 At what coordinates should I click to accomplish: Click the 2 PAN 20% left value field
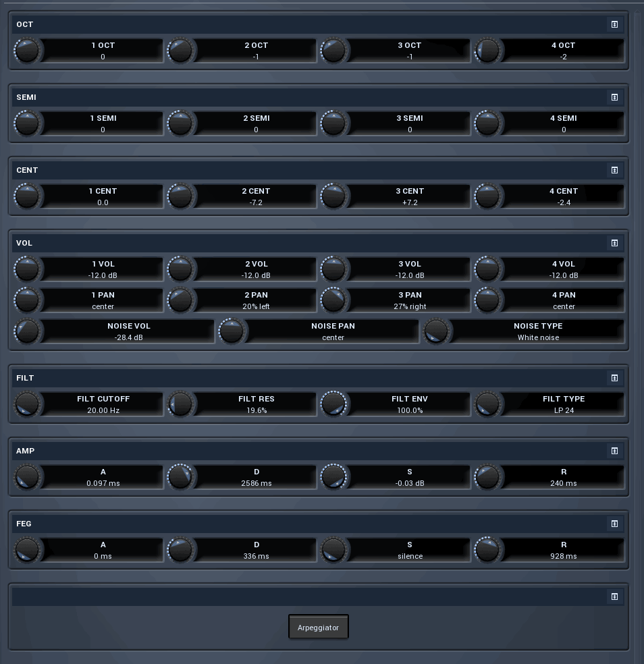coord(256,300)
